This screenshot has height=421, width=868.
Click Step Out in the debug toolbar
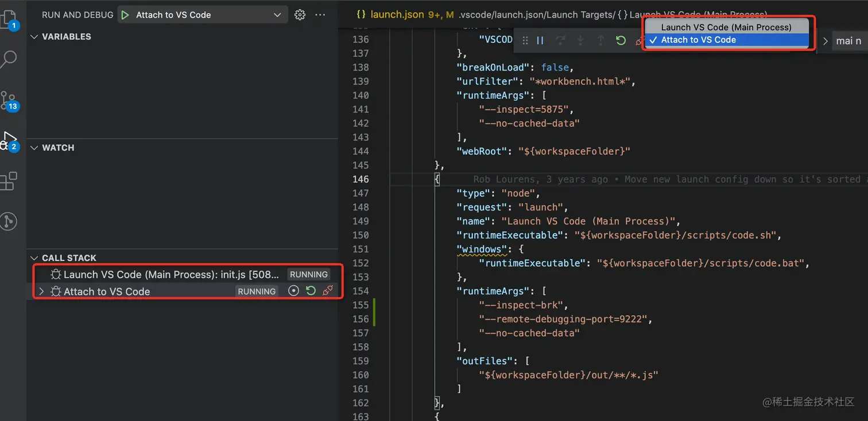[600, 41]
